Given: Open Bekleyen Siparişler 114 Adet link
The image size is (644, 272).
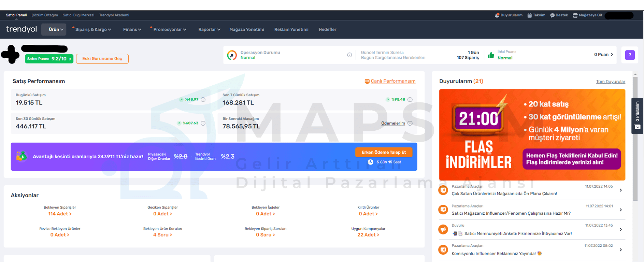Looking at the screenshot, I should tap(60, 214).
